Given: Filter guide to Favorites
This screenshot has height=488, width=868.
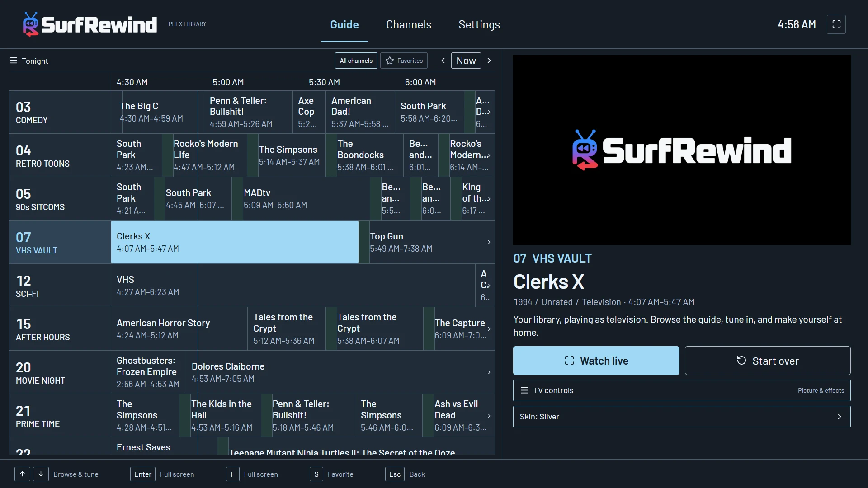Looking at the screenshot, I should pyautogui.click(x=404, y=61).
